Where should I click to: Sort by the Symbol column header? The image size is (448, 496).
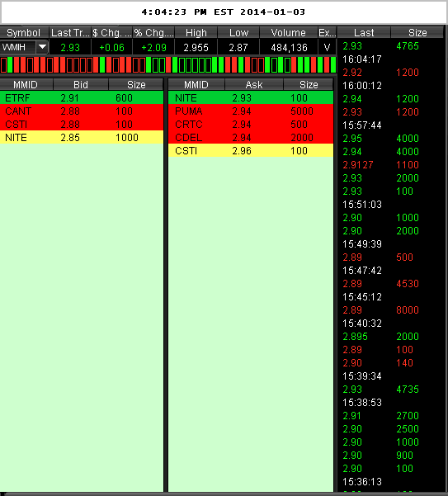click(25, 33)
